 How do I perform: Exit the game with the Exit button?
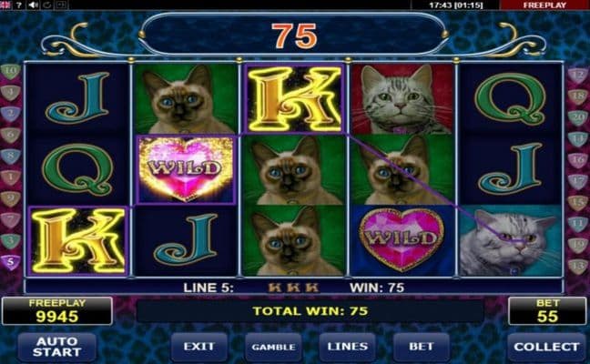[199, 347]
